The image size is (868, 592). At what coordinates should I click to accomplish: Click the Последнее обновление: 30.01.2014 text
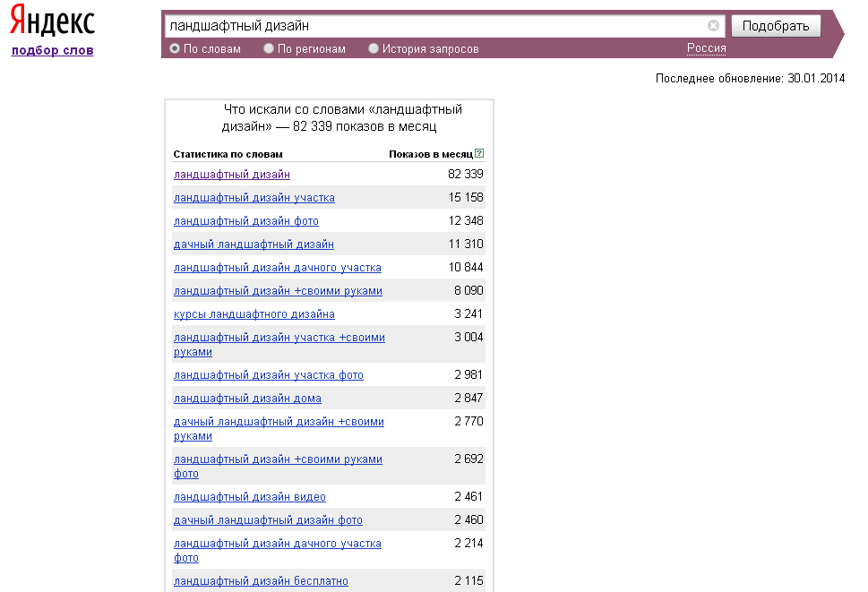coord(750,78)
